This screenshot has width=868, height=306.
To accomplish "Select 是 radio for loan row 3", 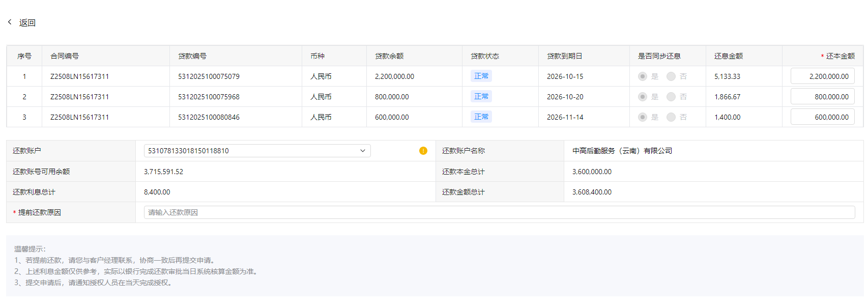I will tap(643, 117).
